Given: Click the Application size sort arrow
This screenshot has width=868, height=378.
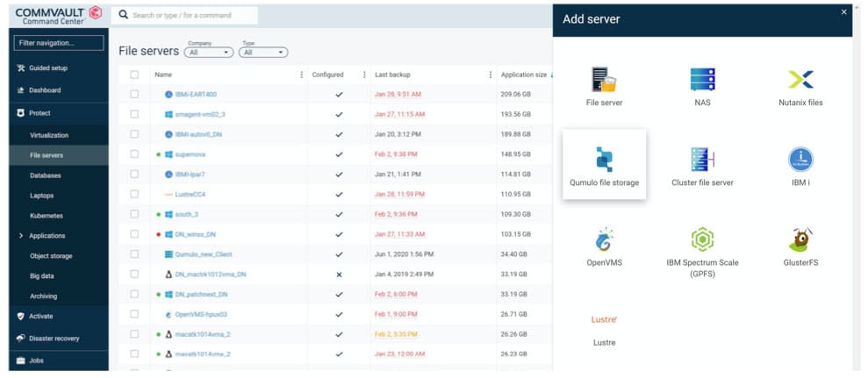Looking at the screenshot, I should pyautogui.click(x=551, y=75).
